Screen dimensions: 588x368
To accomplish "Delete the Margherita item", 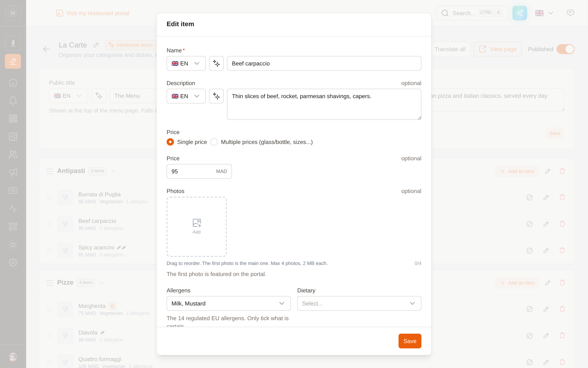I will (562, 309).
